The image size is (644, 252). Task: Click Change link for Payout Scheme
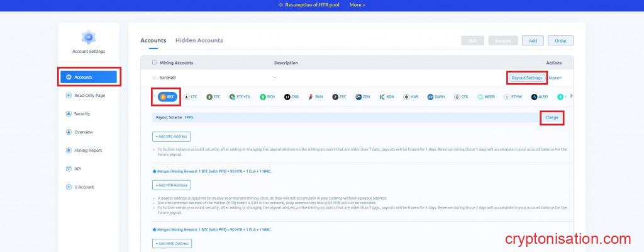point(551,118)
